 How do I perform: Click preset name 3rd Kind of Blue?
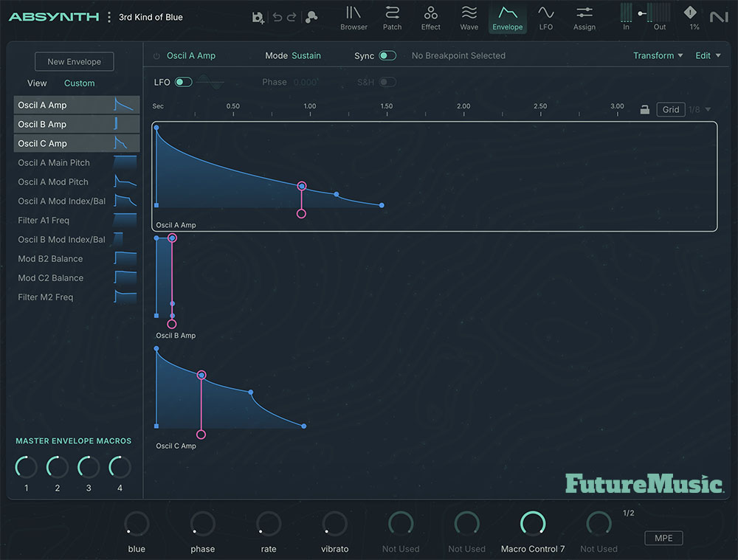[x=151, y=18]
